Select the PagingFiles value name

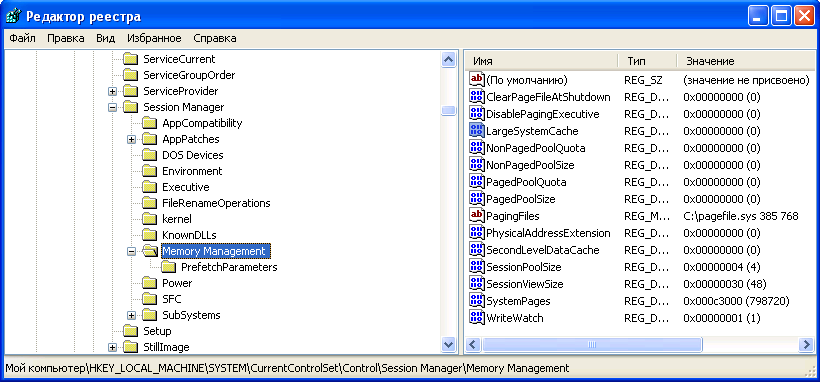click(x=512, y=216)
